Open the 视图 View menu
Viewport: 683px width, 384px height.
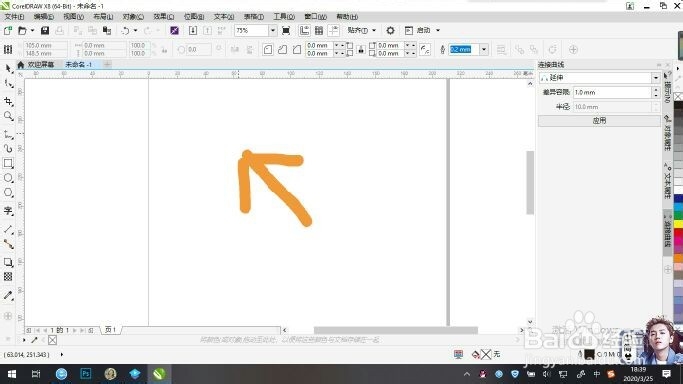coord(73,17)
